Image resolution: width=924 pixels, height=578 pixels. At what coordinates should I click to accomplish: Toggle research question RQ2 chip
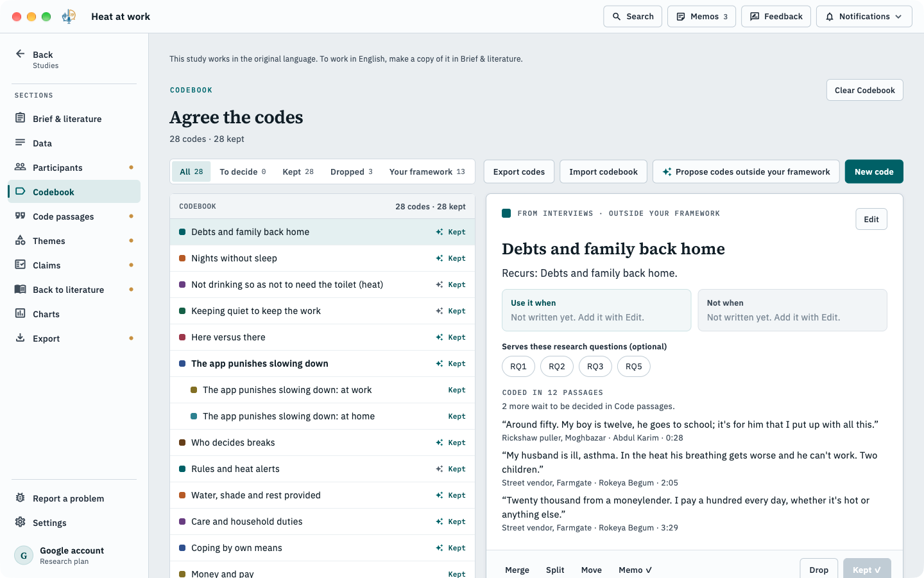click(x=556, y=367)
